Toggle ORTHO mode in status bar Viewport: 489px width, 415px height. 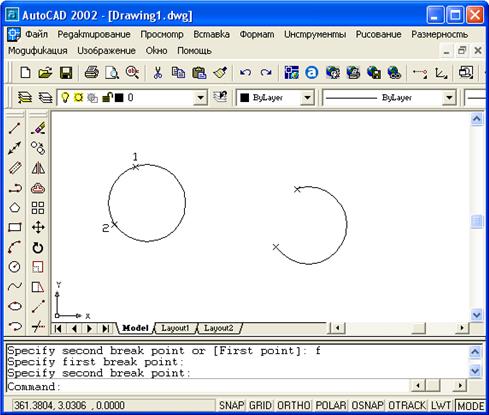294,405
